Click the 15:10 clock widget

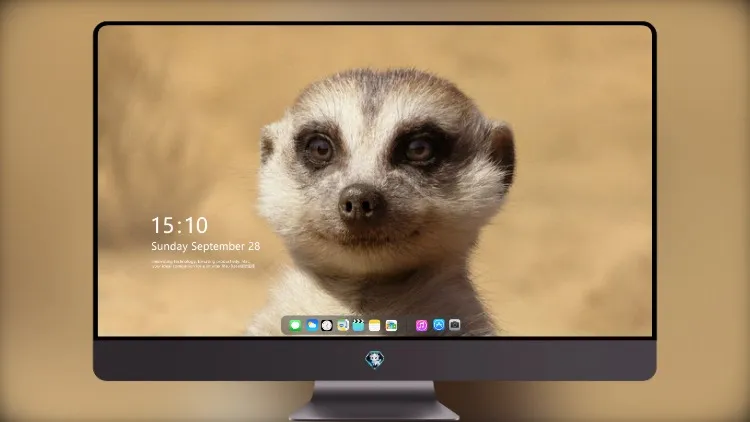tap(180, 225)
